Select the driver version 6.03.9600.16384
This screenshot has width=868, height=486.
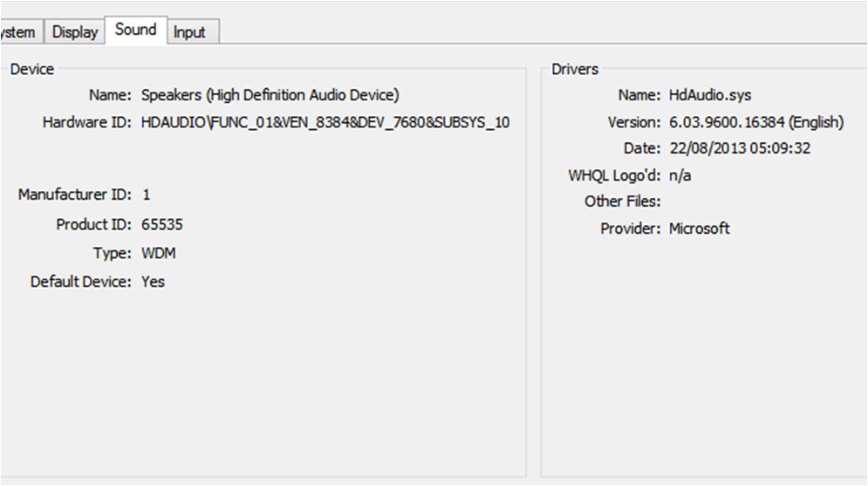point(755,122)
